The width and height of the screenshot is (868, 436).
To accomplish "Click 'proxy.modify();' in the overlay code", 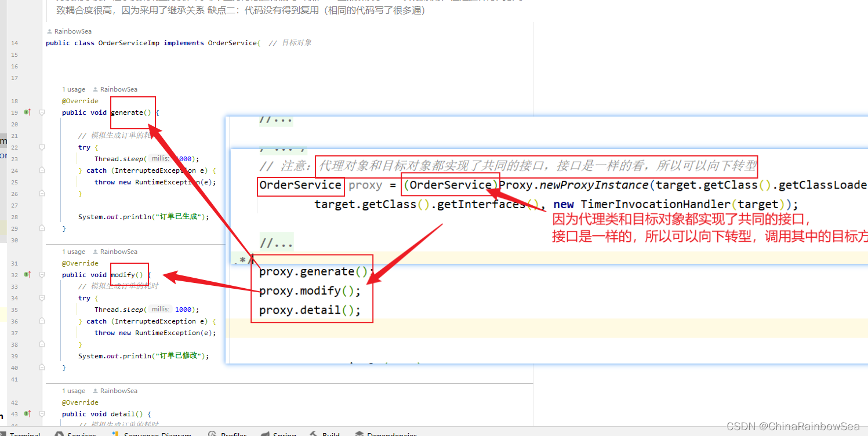I will [310, 290].
